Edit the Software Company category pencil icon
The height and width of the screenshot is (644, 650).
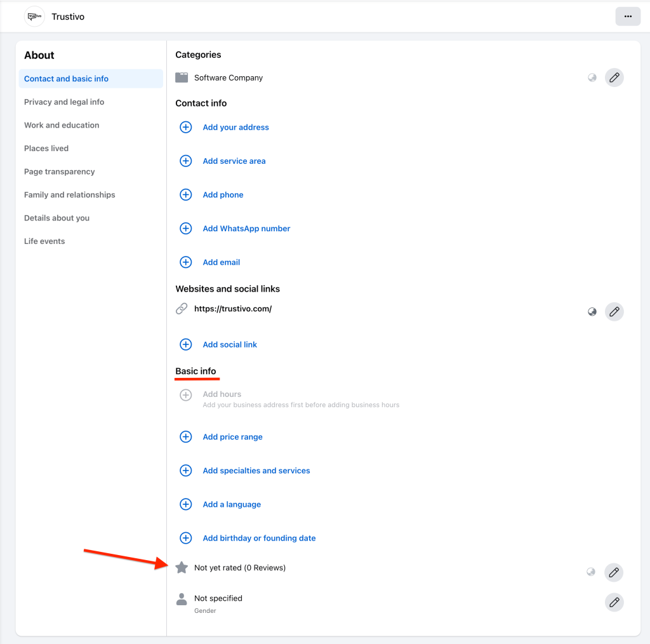[614, 78]
